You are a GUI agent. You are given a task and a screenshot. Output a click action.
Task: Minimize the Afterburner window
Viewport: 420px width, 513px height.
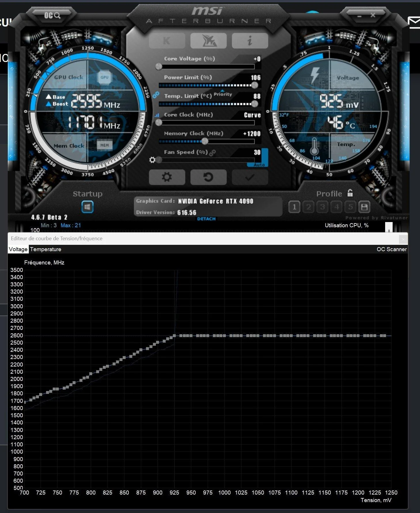click(359, 16)
